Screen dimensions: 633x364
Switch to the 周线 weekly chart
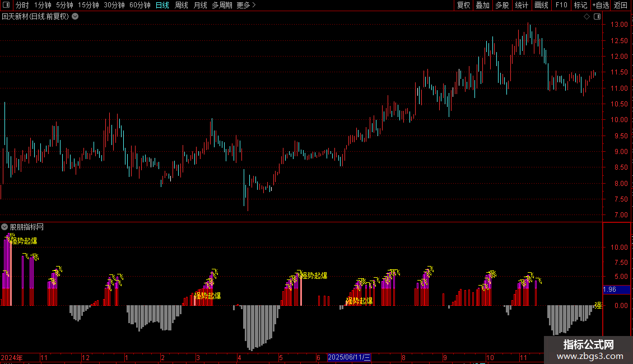coord(181,5)
